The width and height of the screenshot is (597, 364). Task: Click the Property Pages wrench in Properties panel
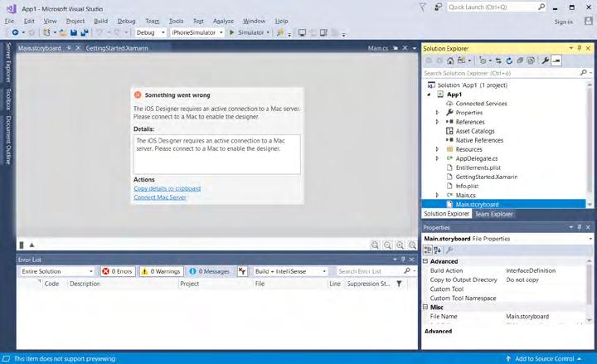point(449,250)
